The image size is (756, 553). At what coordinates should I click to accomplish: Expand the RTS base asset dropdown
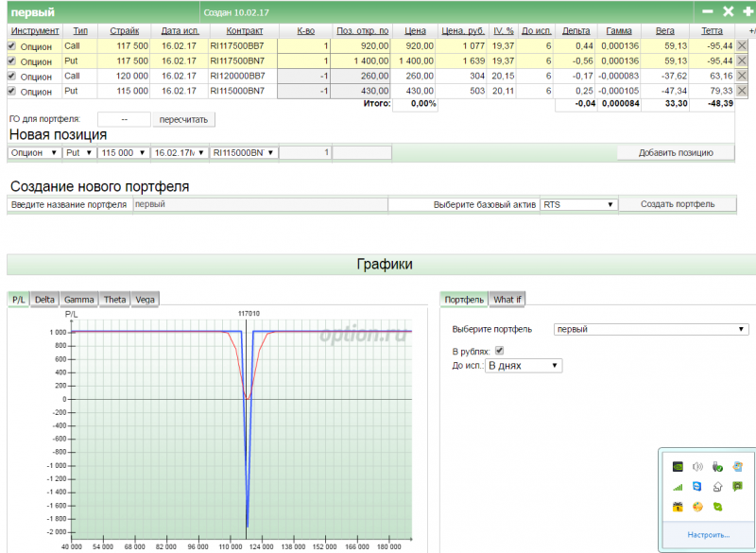[578, 204]
